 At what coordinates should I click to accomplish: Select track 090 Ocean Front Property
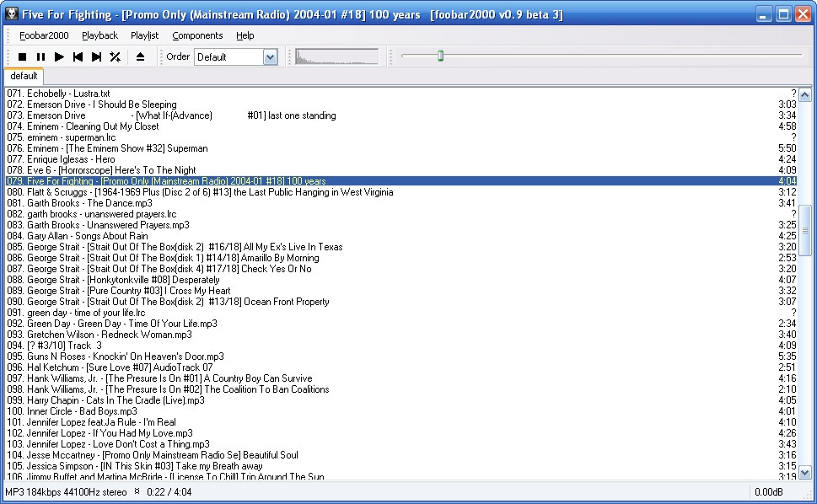coord(400,302)
